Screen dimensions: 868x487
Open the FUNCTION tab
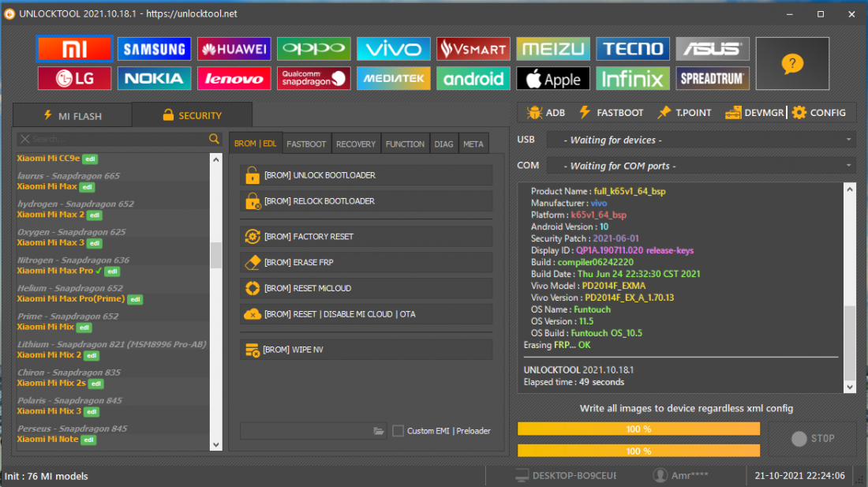click(406, 144)
